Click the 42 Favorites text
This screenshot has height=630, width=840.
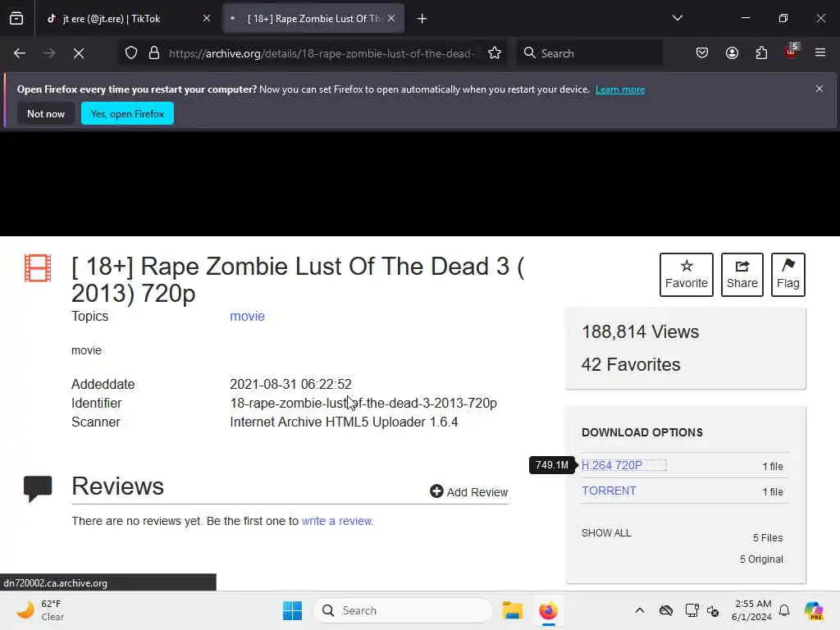[631, 365]
